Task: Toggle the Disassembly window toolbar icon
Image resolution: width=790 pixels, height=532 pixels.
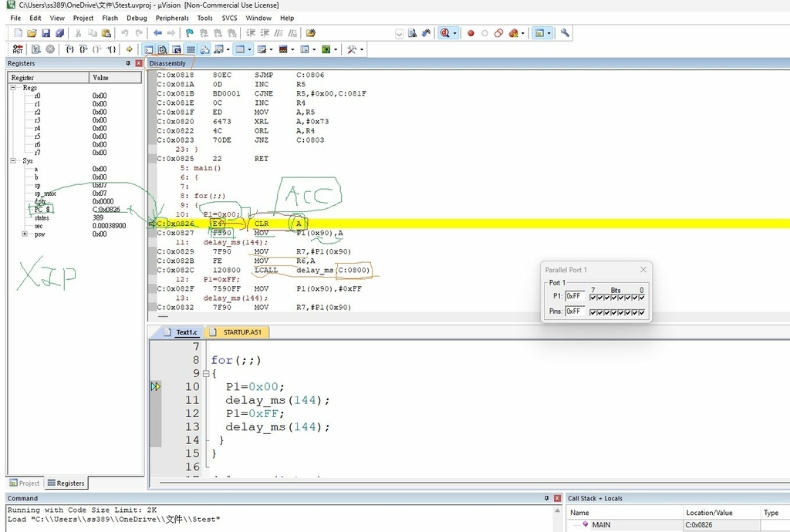Action: 163,49
